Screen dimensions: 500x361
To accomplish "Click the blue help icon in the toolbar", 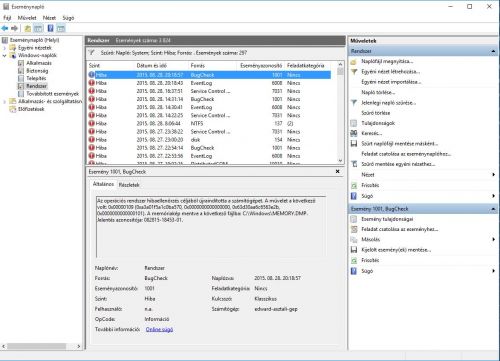I will pyautogui.click(x=50, y=28).
